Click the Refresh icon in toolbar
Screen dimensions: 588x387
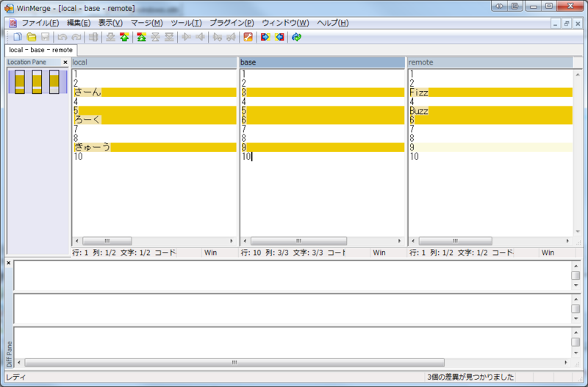(x=296, y=37)
